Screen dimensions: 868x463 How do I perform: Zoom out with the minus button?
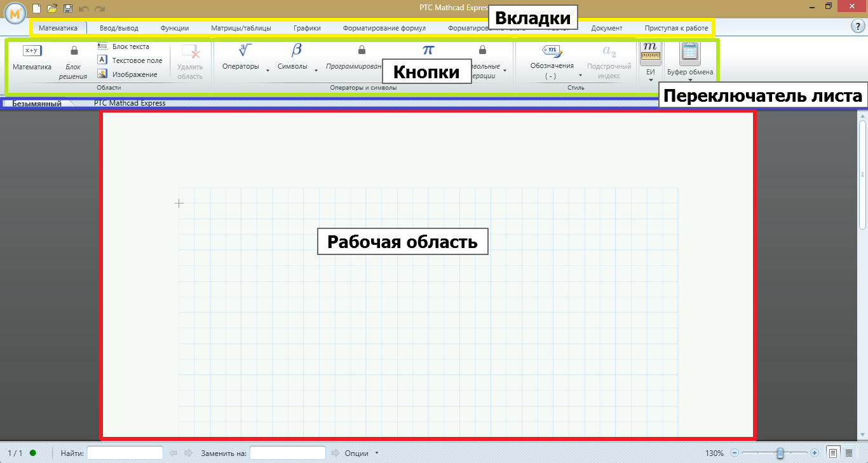[x=735, y=453]
